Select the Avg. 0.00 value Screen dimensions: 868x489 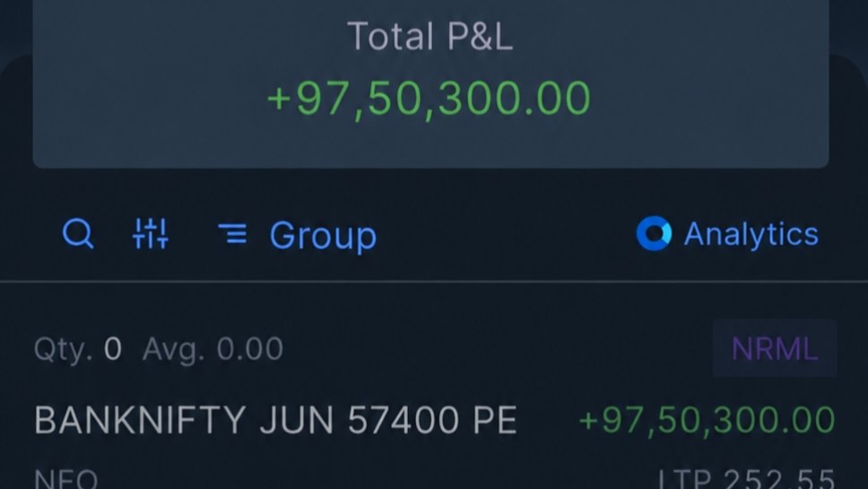pyautogui.click(x=213, y=349)
